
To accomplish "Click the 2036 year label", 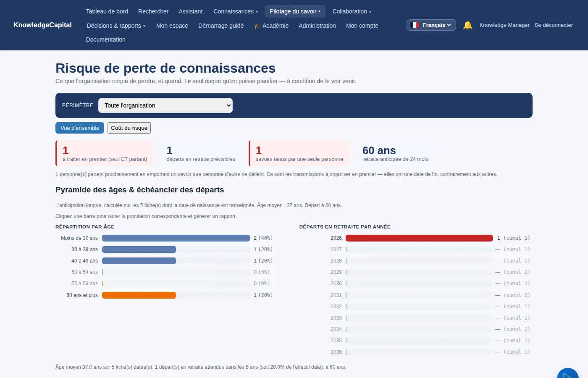I will point(336,352).
